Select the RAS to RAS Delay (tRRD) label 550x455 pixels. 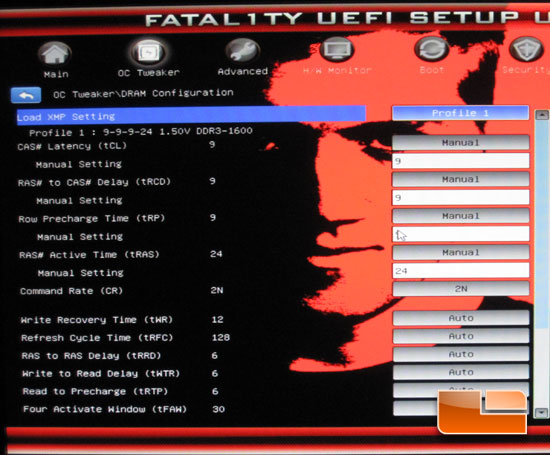pyautogui.click(x=91, y=356)
